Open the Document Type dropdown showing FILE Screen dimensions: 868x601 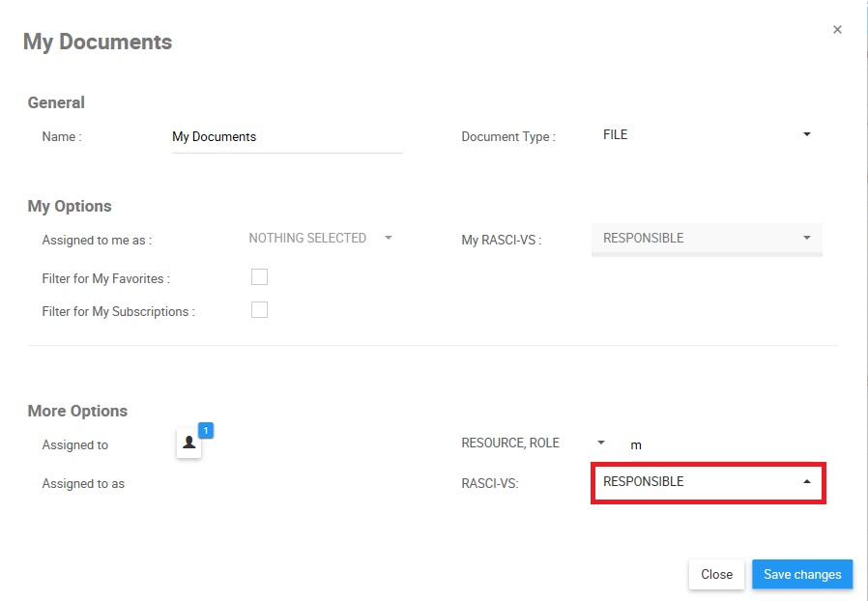[707, 135]
